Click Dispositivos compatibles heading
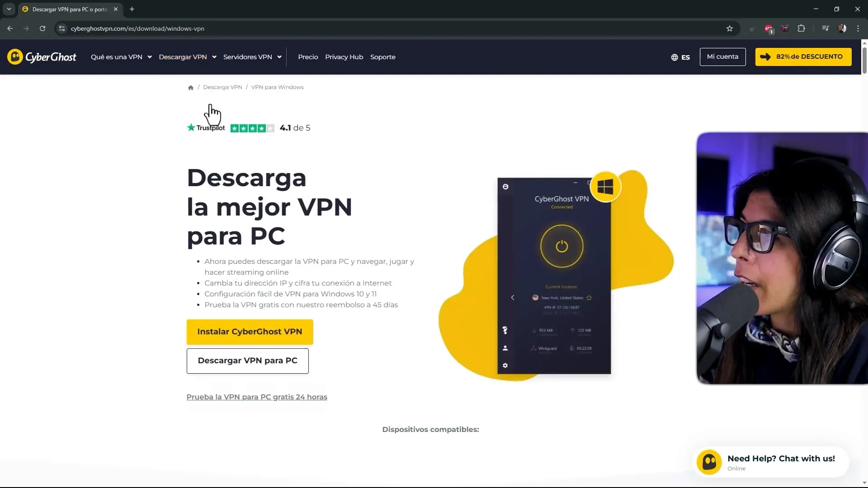Screen dimensions: 868x488 coord(430,430)
